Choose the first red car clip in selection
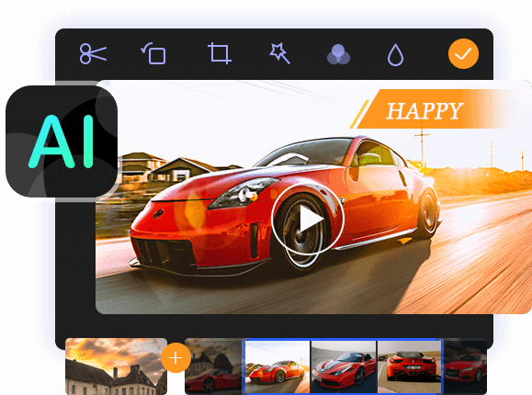The width and height of the screenshot is (532, 395). pos(277,367)
